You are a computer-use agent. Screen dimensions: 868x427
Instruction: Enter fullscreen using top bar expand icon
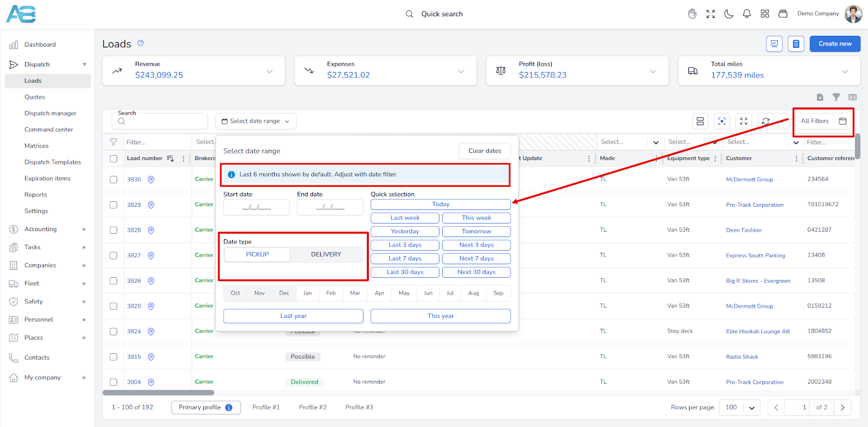coord(711,14)
